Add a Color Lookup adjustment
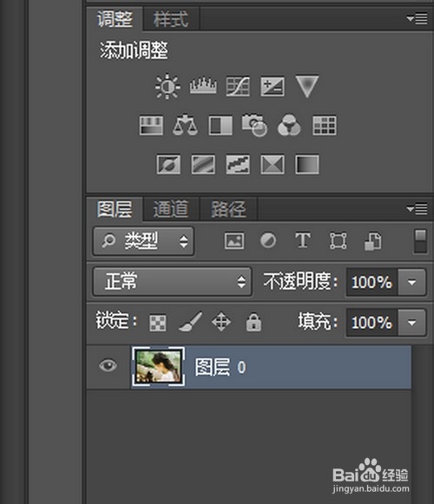434x504 pixels. pyautogui.click(x=325, y=126)
